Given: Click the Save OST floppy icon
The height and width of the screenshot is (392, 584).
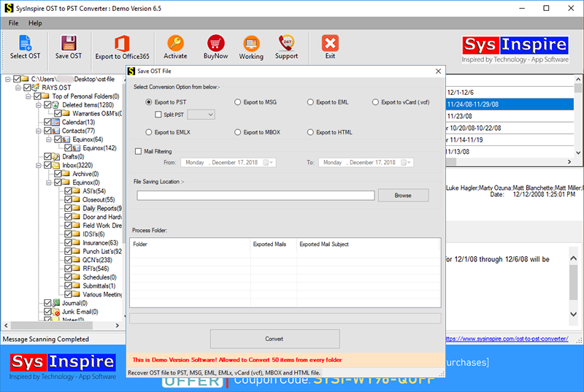Looking at the screenshot, I should tap(69, 46).
